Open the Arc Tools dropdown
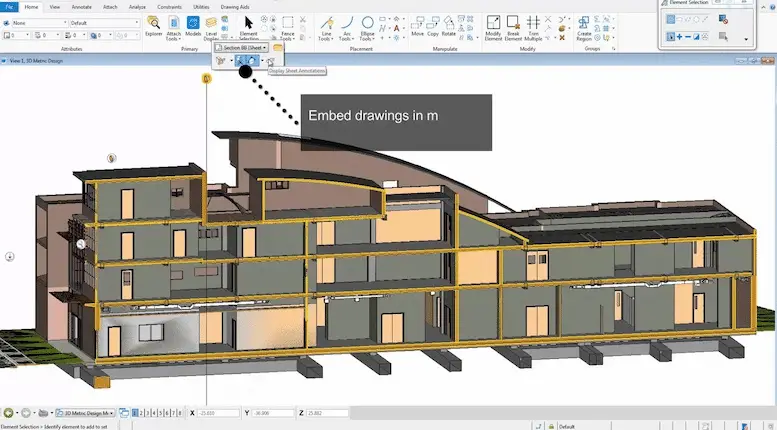777x430 pixels. pos(346,28)
